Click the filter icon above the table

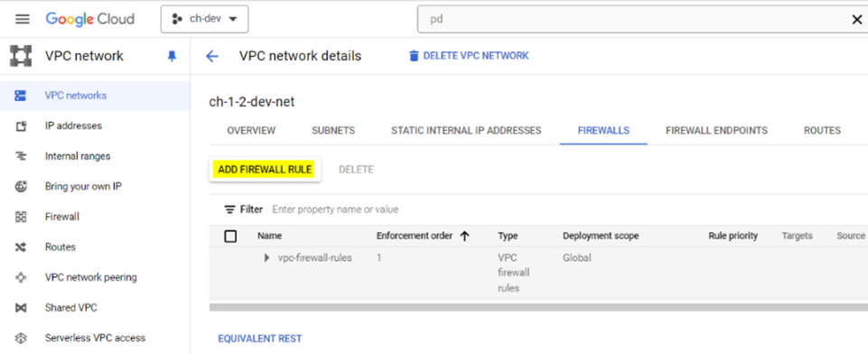coord(229,210)
